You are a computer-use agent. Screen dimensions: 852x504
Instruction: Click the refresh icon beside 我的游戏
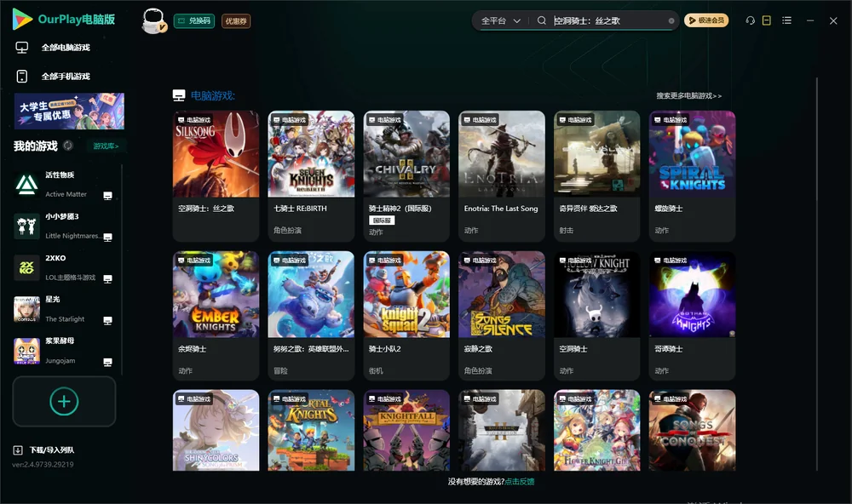click(68, 146)
